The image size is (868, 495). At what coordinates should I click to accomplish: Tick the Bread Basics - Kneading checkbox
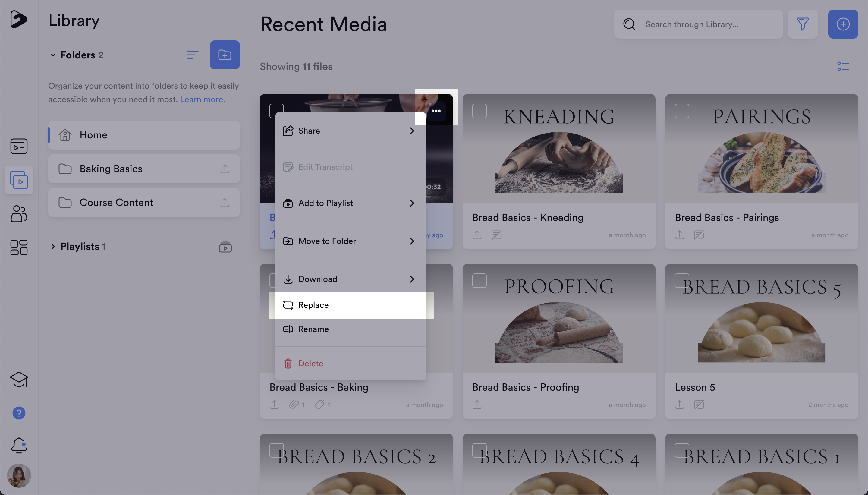[479, 111]
